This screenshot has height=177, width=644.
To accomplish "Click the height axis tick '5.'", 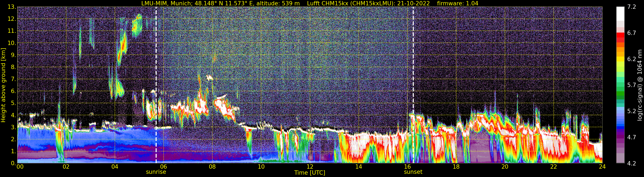I will (x=13, y=103).
